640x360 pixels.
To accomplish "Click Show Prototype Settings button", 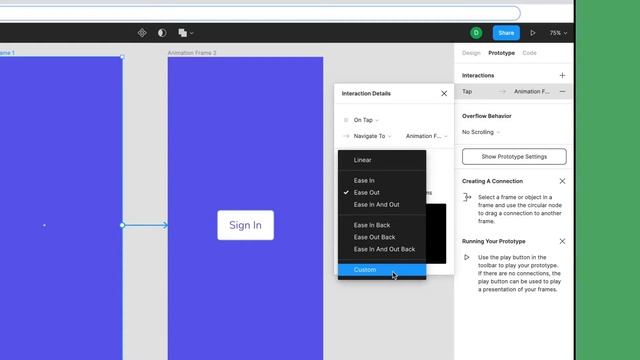I will click(x=514, y=157).
